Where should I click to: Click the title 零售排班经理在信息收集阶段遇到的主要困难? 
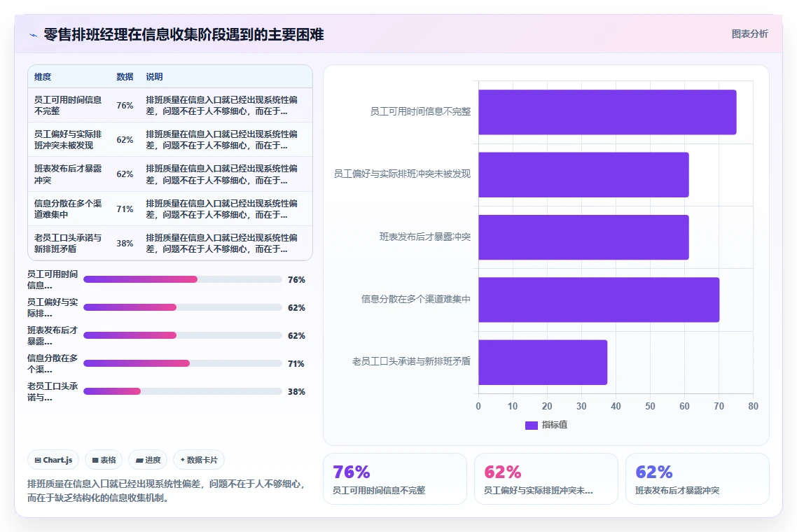tap(183, 34)
